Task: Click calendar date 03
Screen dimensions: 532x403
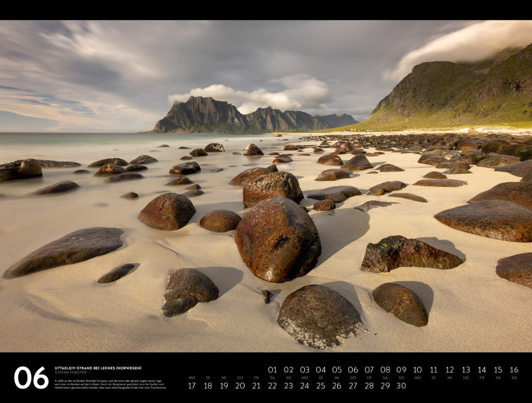Action: click(305, 370)
